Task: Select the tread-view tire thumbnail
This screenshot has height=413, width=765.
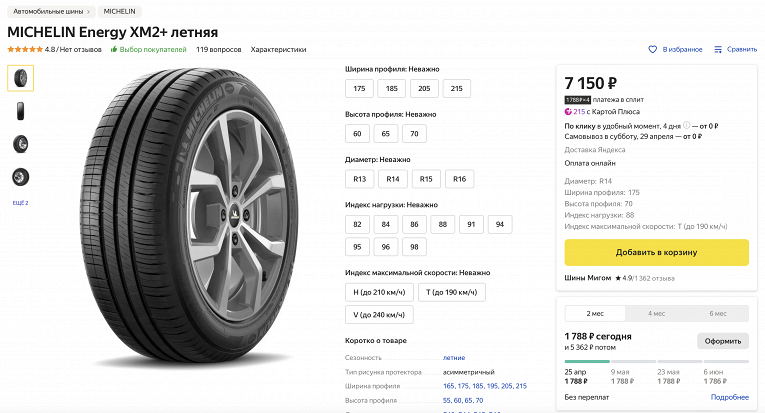Action: [20, 111]
